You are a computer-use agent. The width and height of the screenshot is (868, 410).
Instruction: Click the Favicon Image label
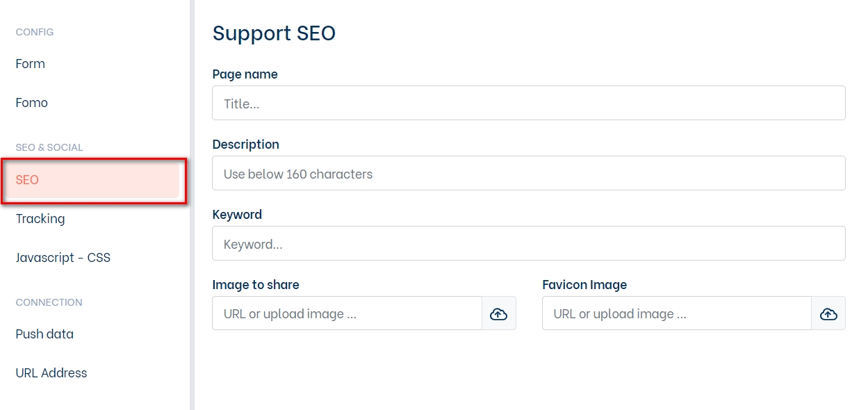pos(584,285)
